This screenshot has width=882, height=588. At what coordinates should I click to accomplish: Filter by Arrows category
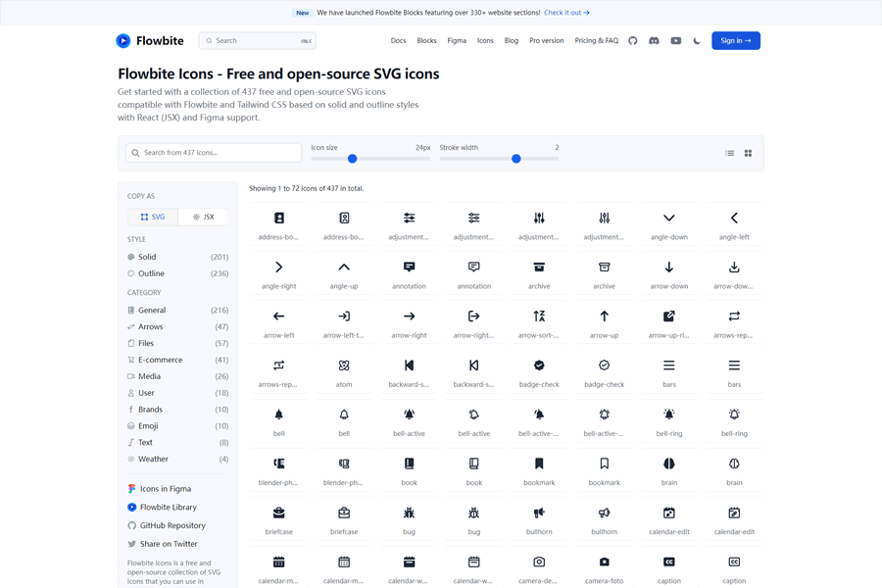(x=150, y=326)
